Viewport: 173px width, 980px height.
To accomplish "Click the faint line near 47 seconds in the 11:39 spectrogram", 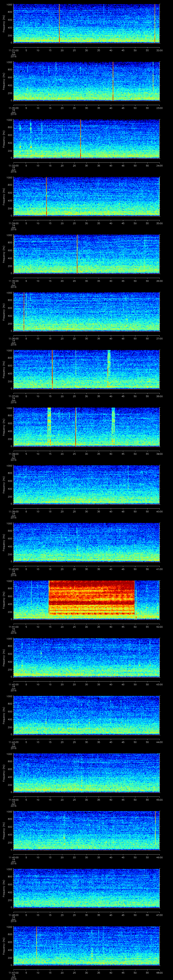I will point(128,478).
